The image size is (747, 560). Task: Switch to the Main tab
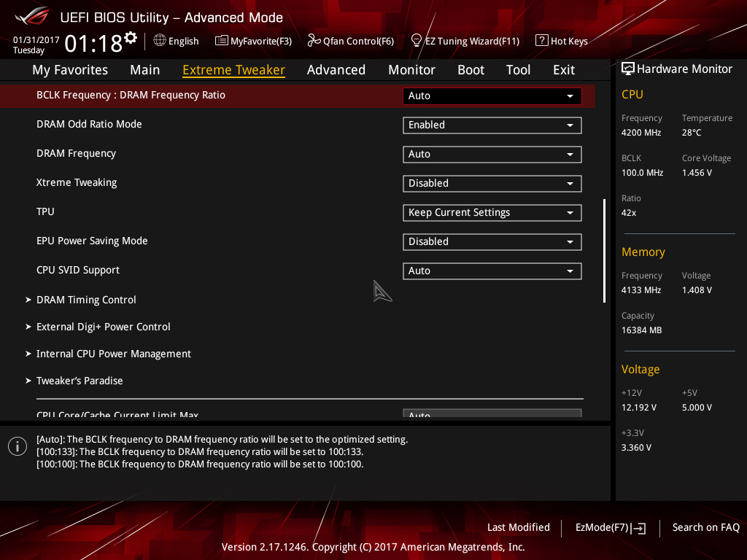pyautogui.click(x=145, y=70)
